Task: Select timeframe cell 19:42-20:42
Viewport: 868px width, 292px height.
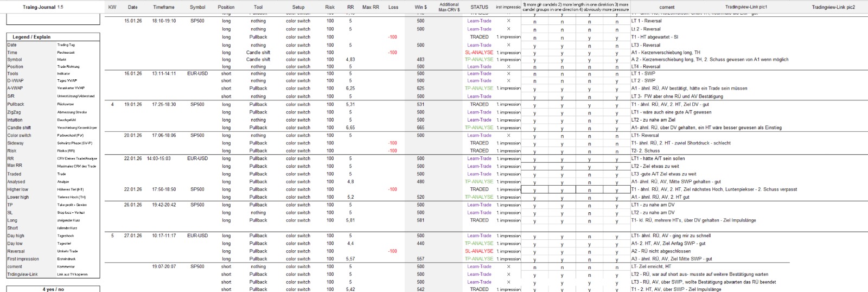Action: [x=164, y=205]
